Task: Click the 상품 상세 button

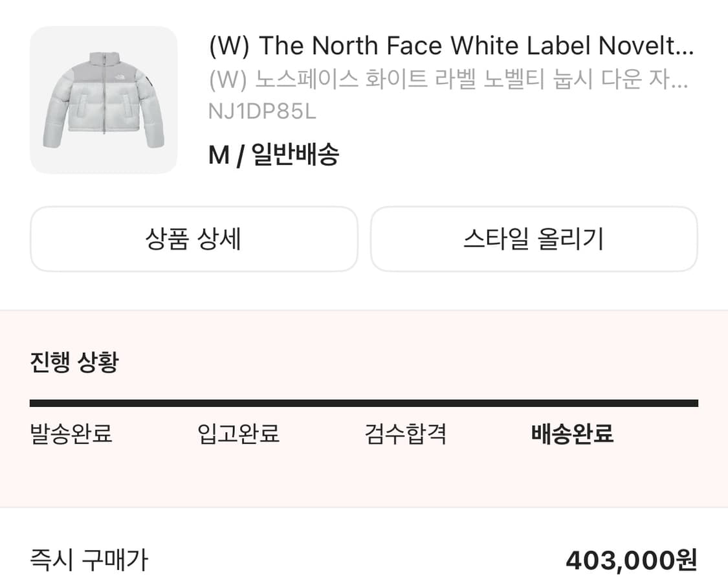Action: pyautogui.click(x=193, y=239)
